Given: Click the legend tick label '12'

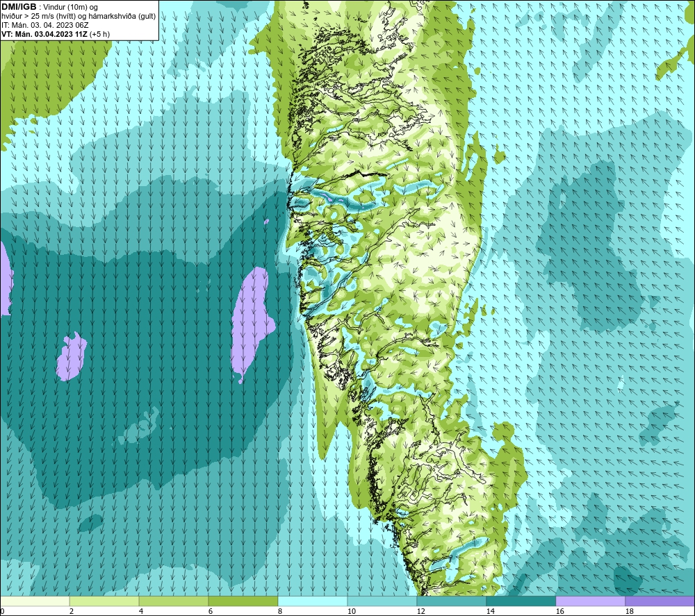Looking at the screenshot, I should [x=420, y=612].
